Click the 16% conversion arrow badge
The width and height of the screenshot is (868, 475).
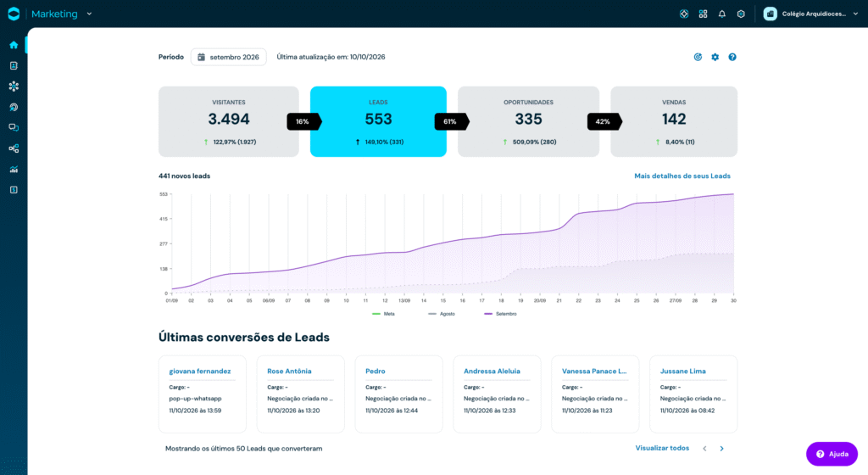click(304, 121)
